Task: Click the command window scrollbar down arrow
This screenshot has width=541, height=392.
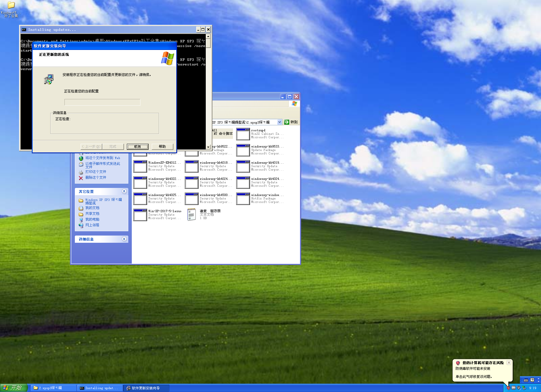Action: (208, 147)
